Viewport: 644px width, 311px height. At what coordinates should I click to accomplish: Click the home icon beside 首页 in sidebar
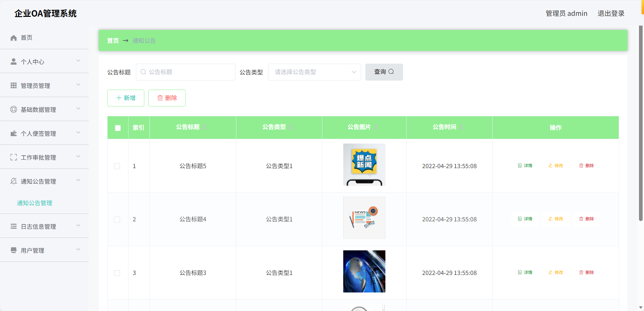13,38
